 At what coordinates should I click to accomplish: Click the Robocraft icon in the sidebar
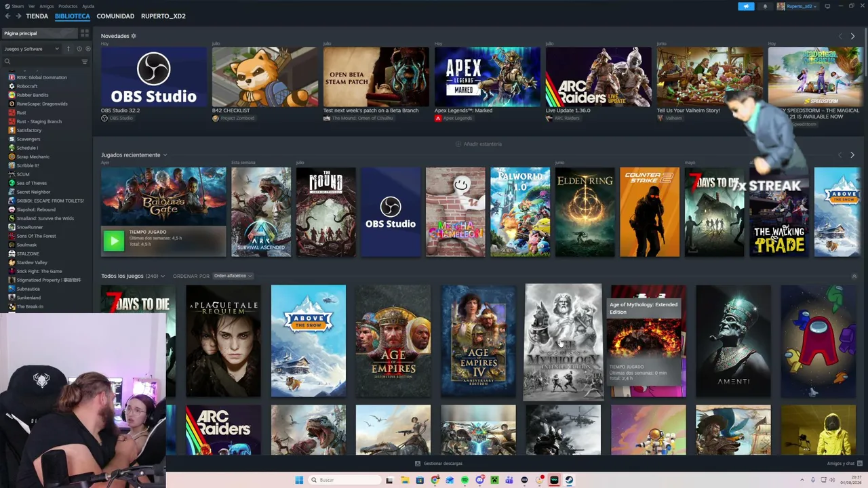[x=12, y=86]
